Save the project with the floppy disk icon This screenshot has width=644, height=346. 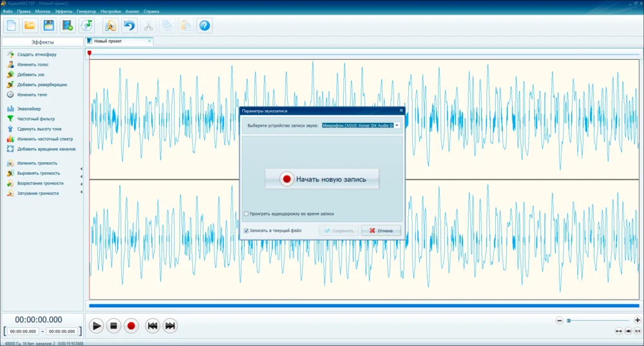pyautogui.click(x=48, y=26)
